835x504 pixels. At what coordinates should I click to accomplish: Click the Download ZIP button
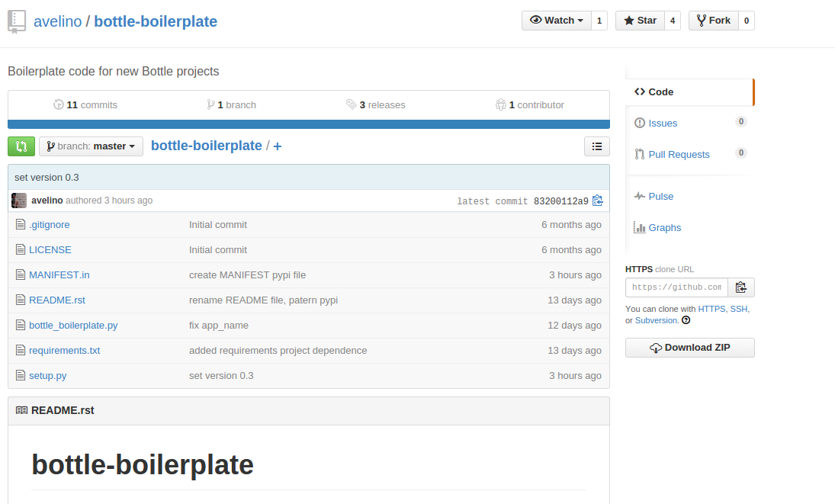(689, 348)
